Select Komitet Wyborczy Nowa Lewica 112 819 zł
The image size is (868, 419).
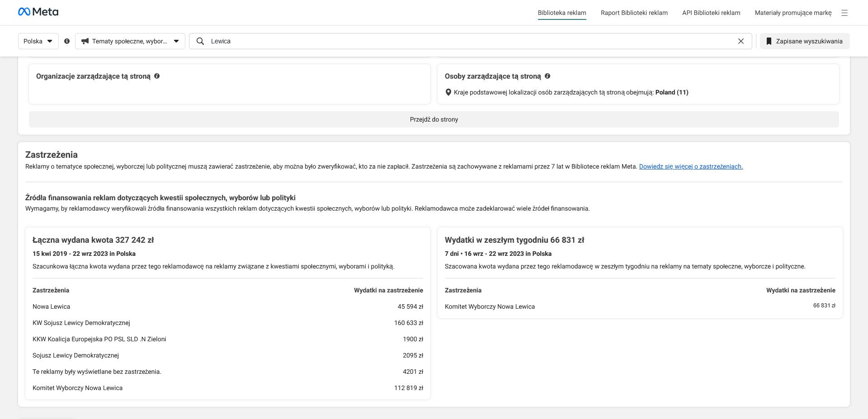[x=228, y=388]
